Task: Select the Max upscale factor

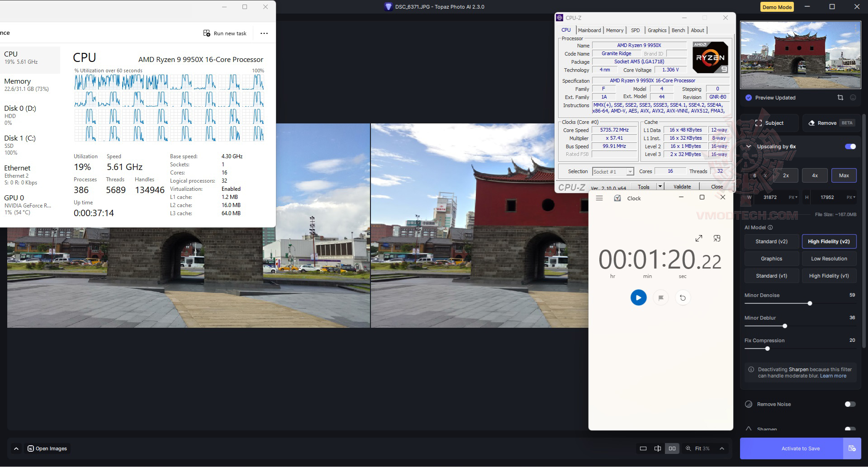Action: [844, 175]
